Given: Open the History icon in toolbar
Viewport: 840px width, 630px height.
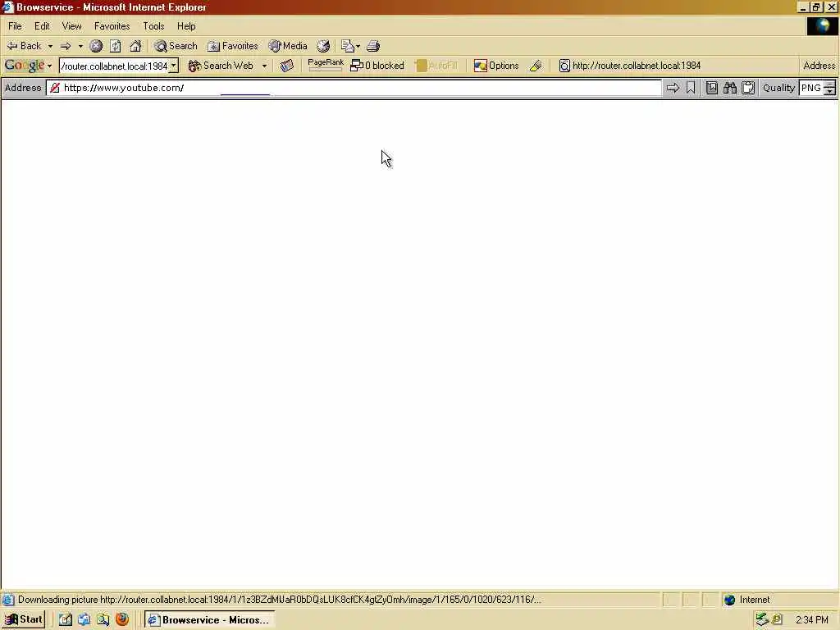Looking at the screenshot, I should [x=323, y=46].
